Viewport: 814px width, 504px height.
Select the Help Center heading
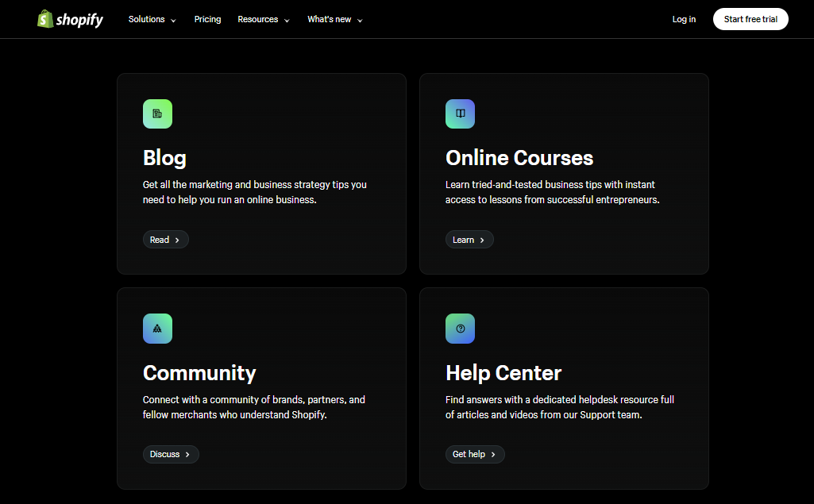tap(503, 373)
